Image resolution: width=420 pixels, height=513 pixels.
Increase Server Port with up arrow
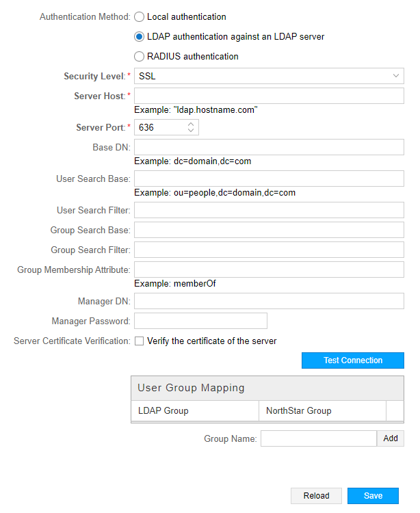[191, 124]
